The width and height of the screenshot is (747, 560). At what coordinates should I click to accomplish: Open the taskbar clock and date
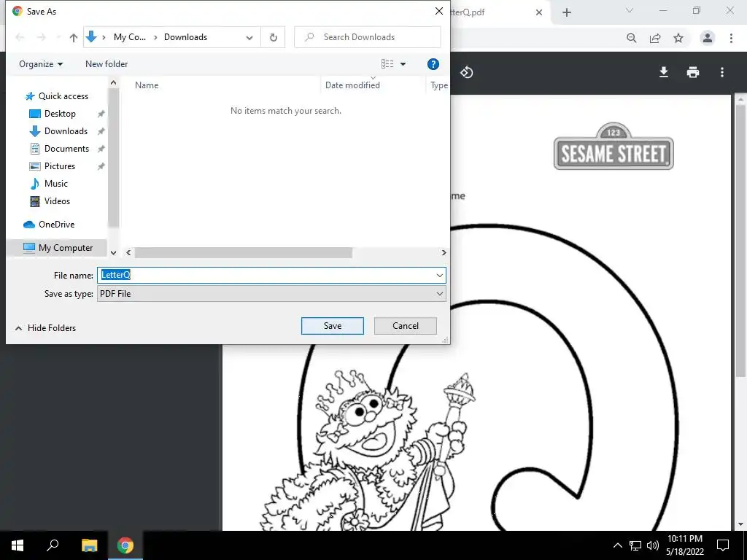684,545
